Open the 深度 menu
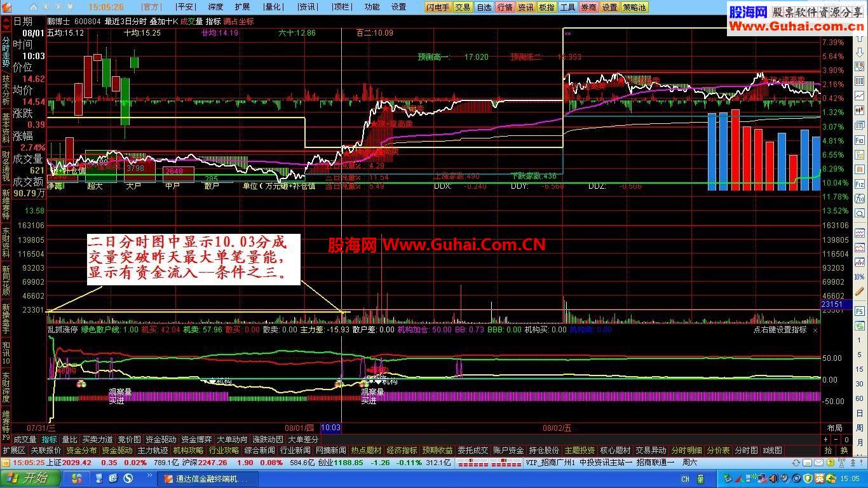868x488 pixels. 215,7
